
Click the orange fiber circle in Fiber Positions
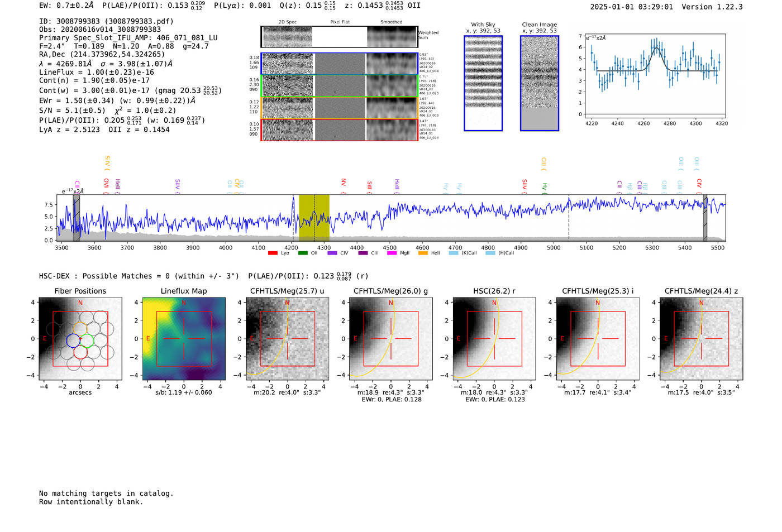click(x=80, y=328)
